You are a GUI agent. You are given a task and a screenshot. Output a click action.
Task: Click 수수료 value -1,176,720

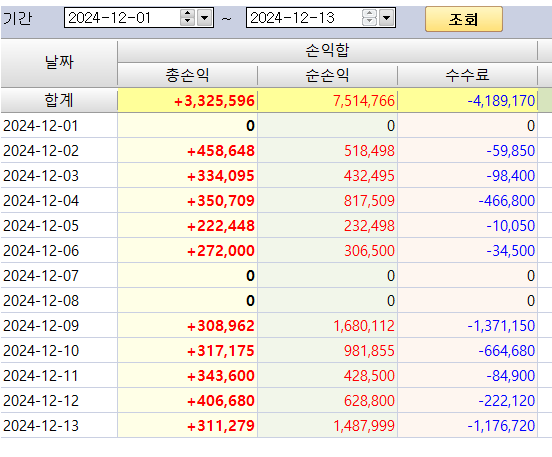coord(501,426)
